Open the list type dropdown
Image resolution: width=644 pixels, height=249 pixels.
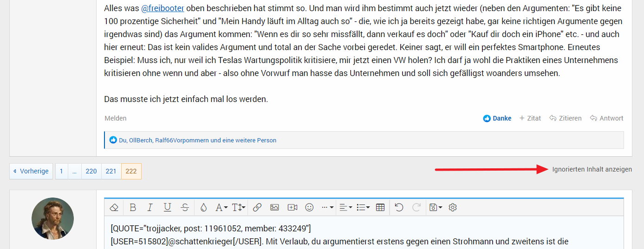click(x=363, y=207)
